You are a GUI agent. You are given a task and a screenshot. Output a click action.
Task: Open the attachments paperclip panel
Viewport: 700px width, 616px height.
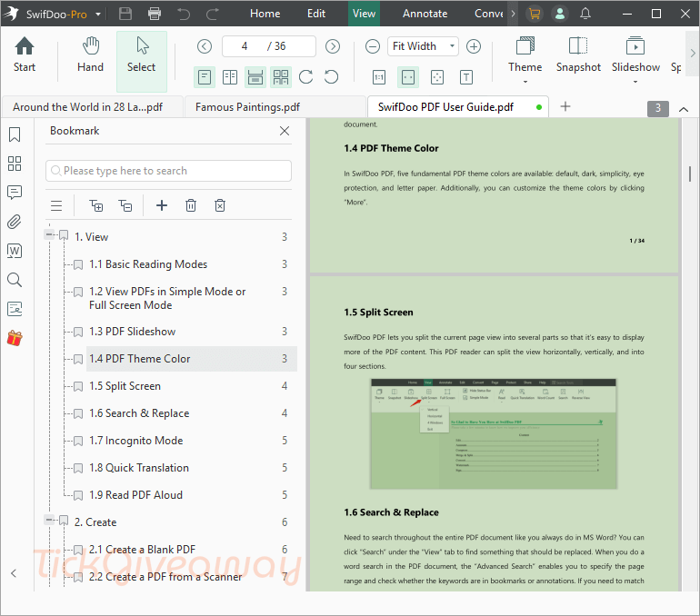[x=15, y=222]
